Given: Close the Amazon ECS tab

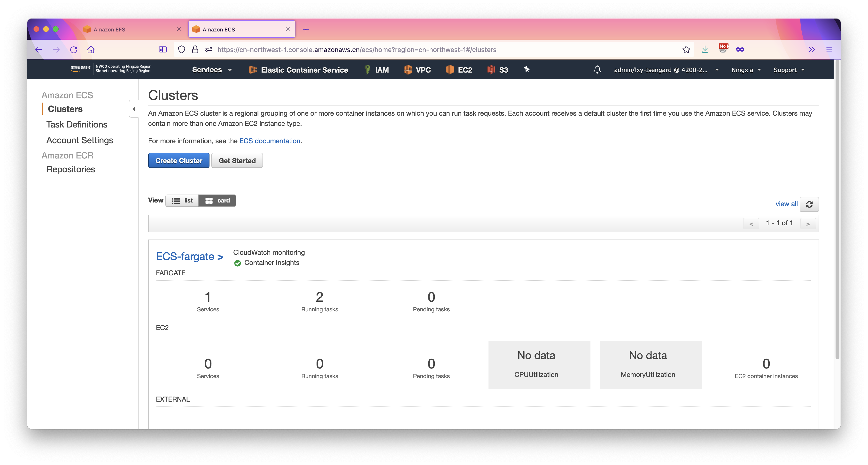Looking at the screenshot, I should pos(288,29).
